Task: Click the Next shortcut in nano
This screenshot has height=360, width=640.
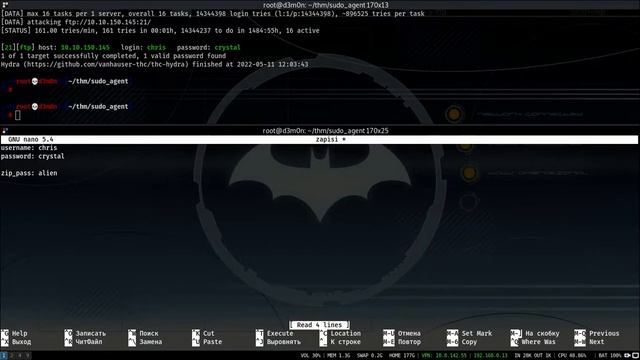Action: (589, 342)
